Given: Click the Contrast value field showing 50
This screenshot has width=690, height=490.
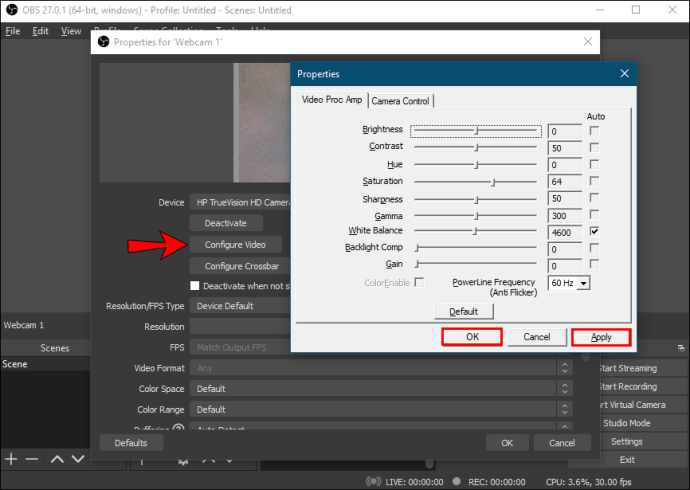Looking at the screenshot, I should coord(565,148).
